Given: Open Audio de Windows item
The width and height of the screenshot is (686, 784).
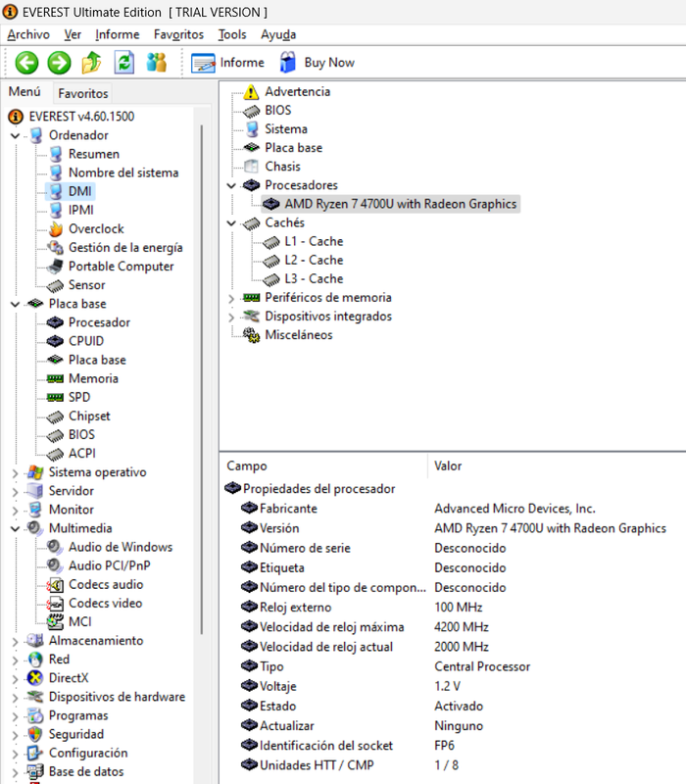Looking at the screenshot, I should [x=121, y=547].
